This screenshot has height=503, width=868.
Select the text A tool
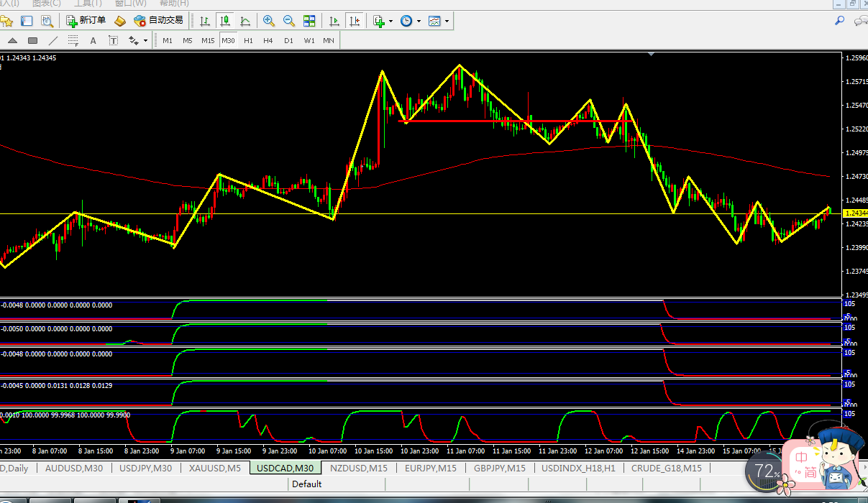pos(93,40)
